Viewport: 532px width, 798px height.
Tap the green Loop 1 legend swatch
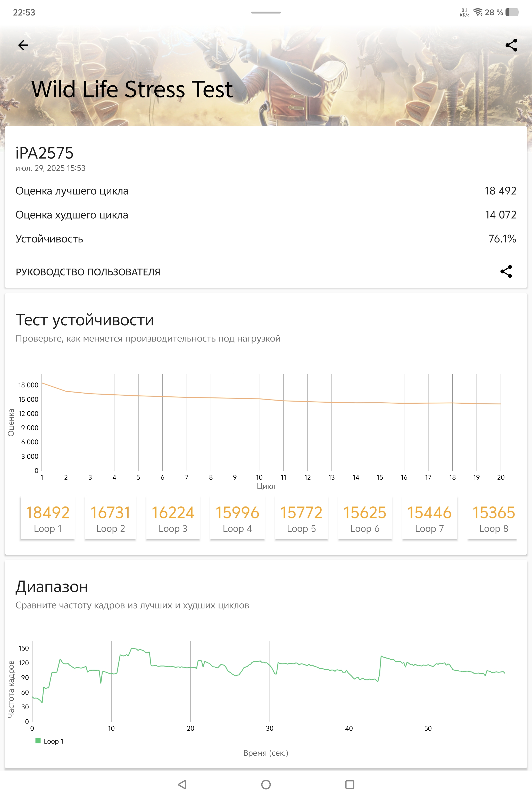pos(38,741)
